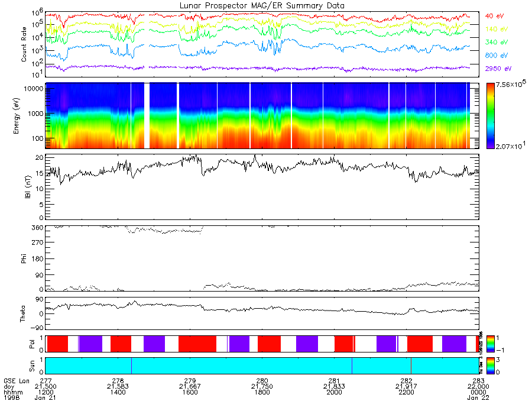Click the '270' Phi axis tick label
Screen dimensions: 532x414
pyautogui.click(x=38, y=242)
